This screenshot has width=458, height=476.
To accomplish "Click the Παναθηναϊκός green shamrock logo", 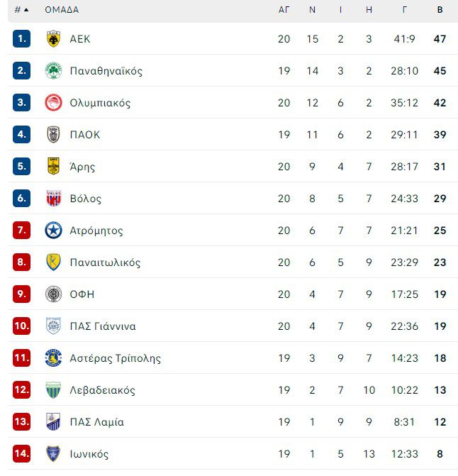I will [x=53, y=71].
